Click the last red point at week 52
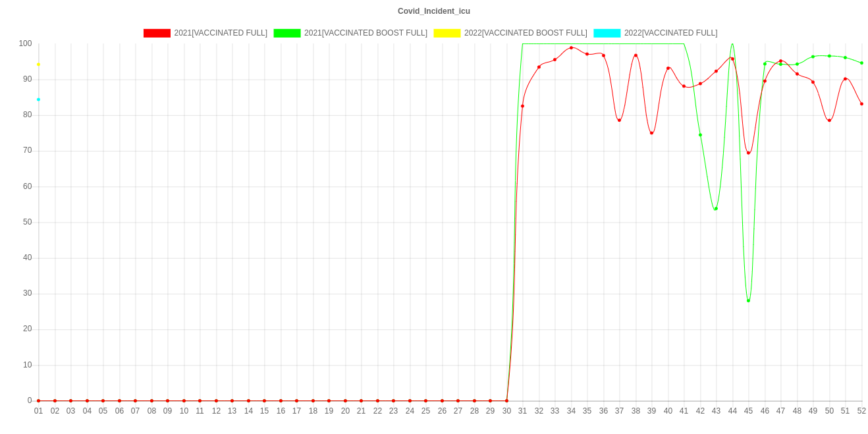This screenshot has height=434, width=868. tap(861, 104)
